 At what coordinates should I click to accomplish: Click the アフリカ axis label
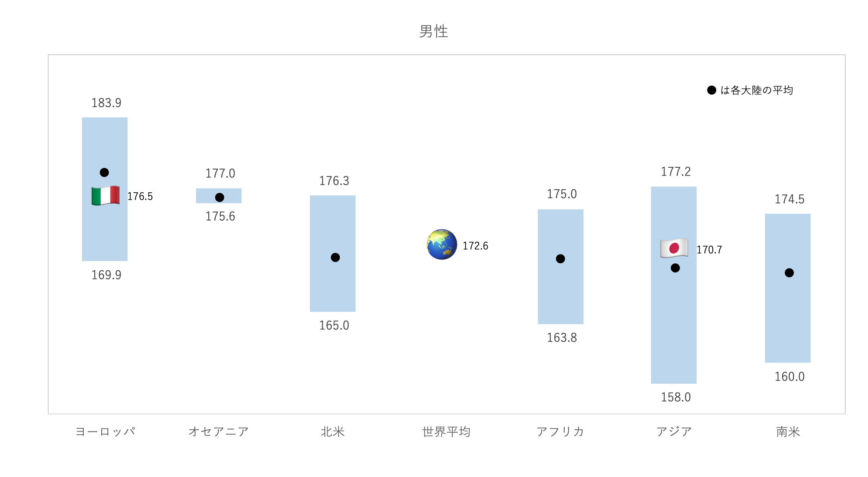tap(560, 432)
